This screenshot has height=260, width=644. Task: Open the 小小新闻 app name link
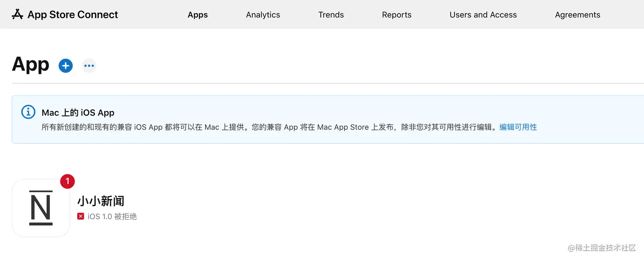(x=101, y=201)
